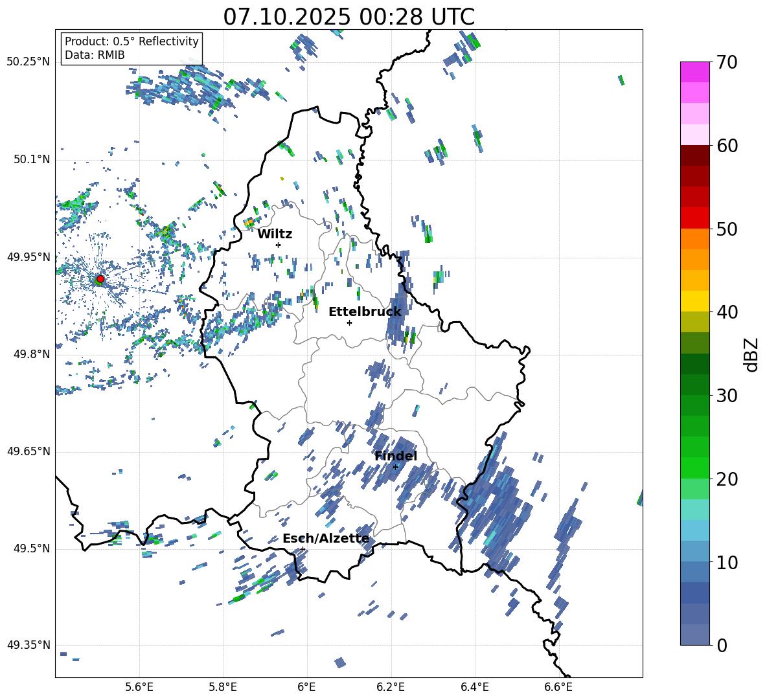Click the timestamp title 07.10.2025 00:28 UTC

point(349,17)
